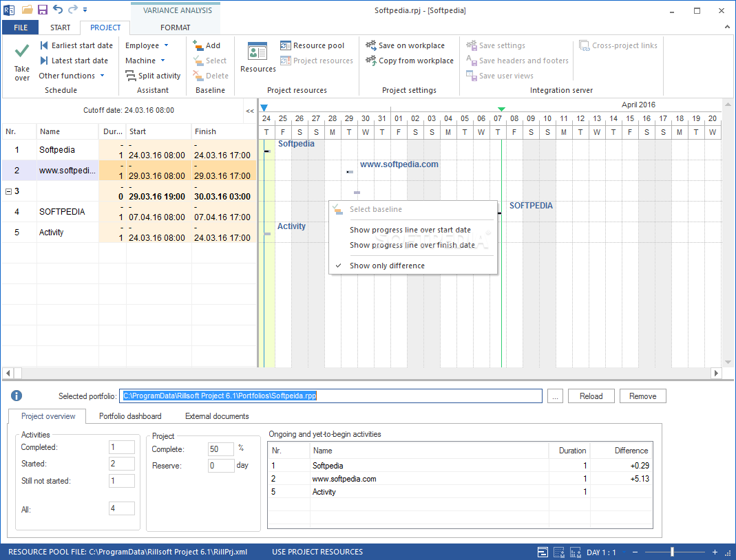736x560 pixels.
Task: Switch to the START ribbon tab
Action: [x=60, y=28]
